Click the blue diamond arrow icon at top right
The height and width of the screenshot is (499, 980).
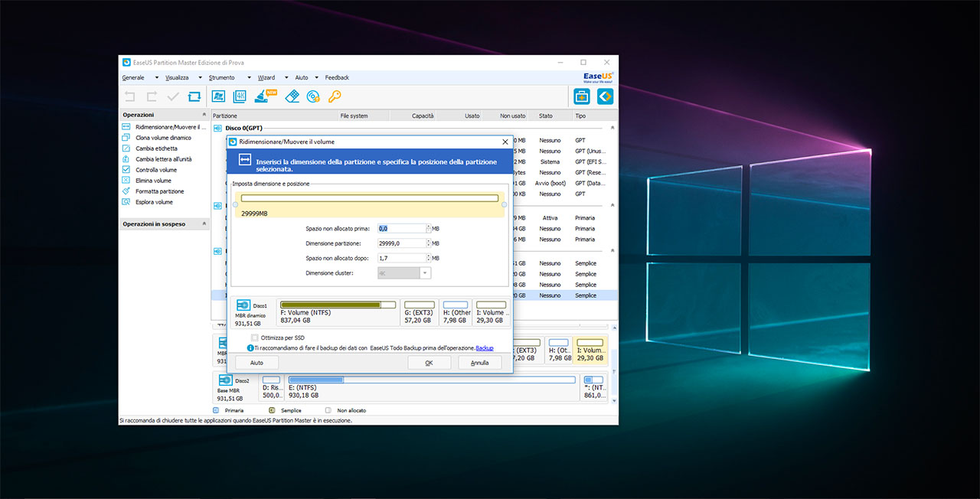coord(606,96)
